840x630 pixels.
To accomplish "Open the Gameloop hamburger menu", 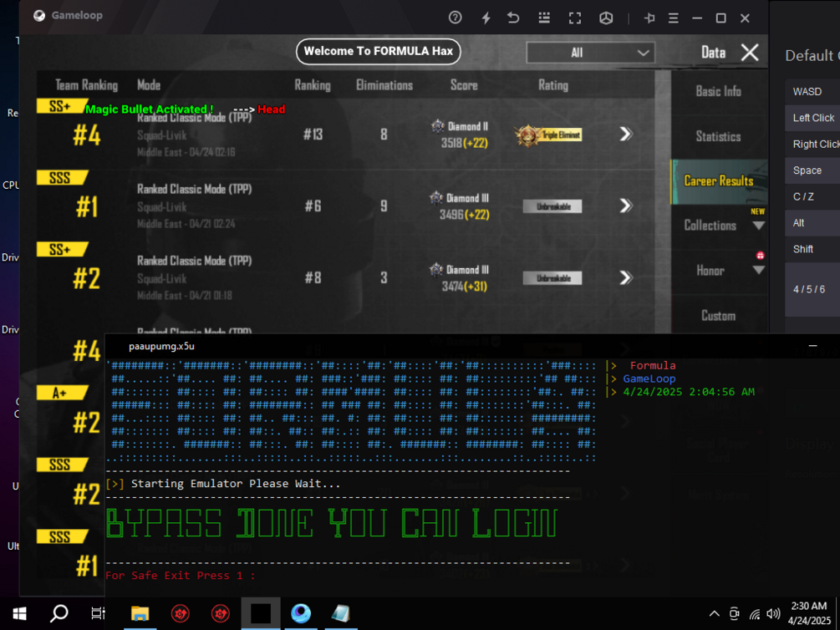I will coord(674,18).
